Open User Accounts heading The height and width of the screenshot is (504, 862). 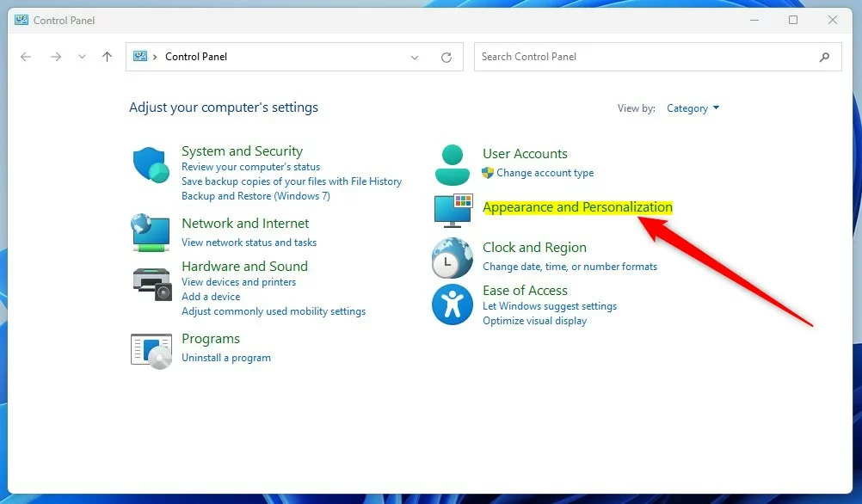tap(525, 154)
